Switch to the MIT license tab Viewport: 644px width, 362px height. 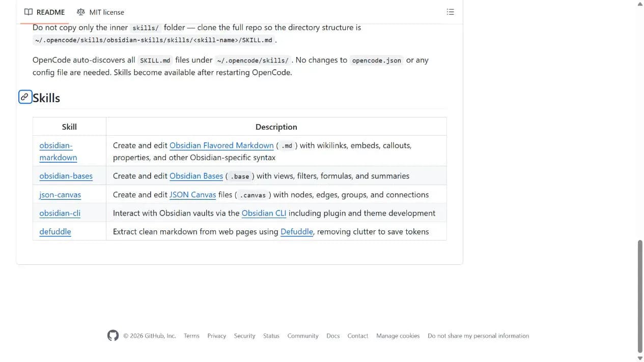point(100,12)
